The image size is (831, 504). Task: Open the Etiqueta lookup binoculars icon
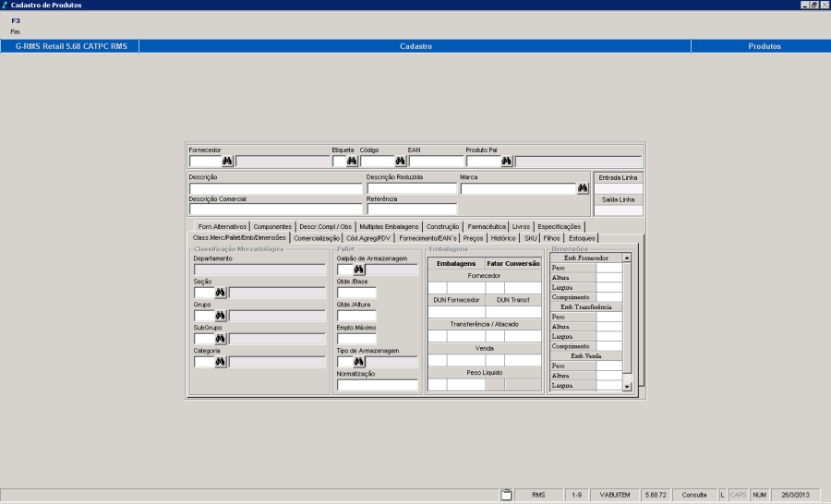click(352, 162)
